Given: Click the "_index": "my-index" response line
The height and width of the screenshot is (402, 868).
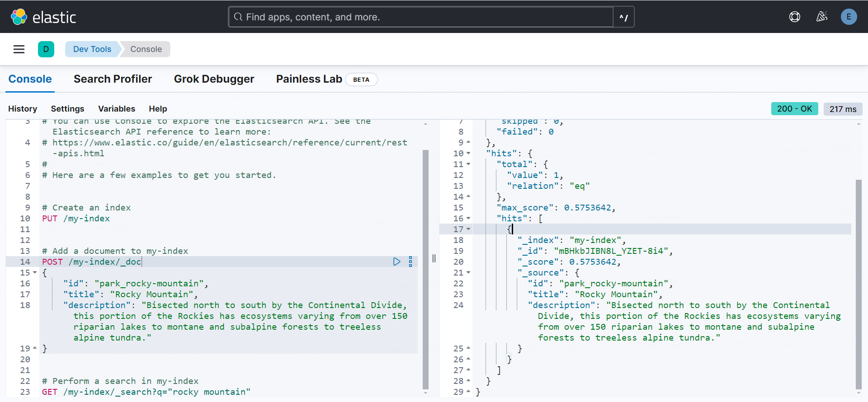Looking at the screenshot, I should [x=571, y=240].
